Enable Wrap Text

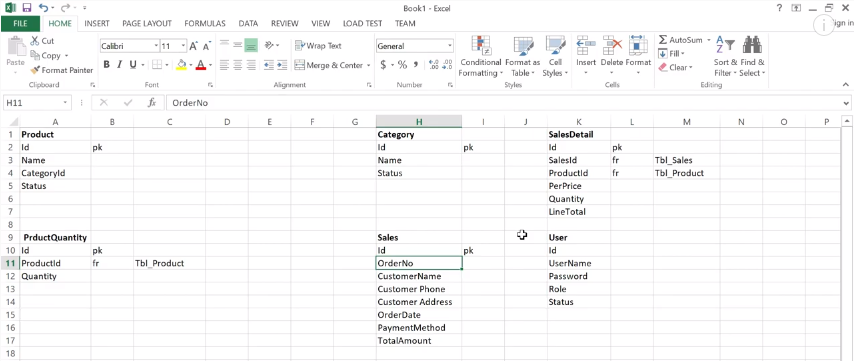pyautogui.click(x=319, y=46)
